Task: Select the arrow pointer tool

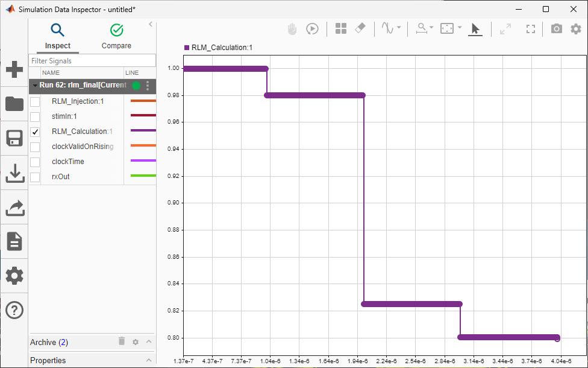Action: [x=475, y=28]
